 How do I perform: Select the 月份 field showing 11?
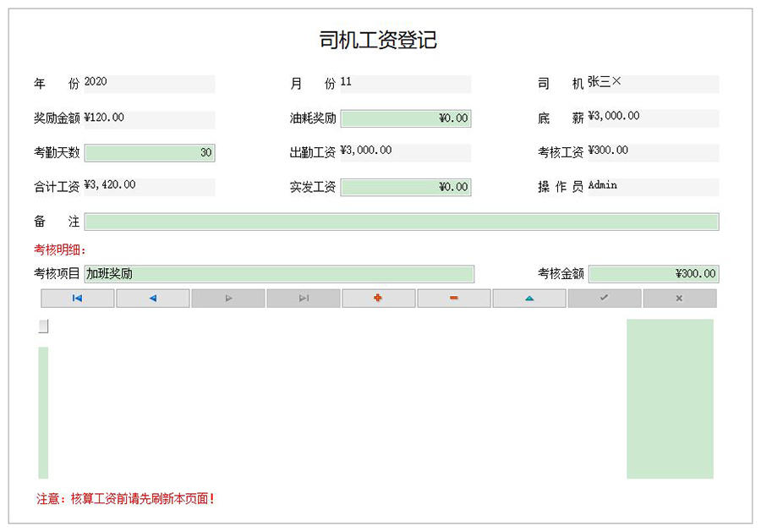(x=406, y=83)
